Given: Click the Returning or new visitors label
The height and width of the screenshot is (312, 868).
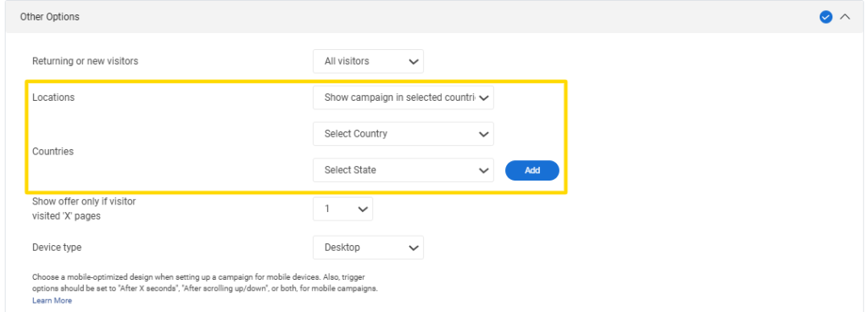Looking at the screenshot, I should point(86,61).
